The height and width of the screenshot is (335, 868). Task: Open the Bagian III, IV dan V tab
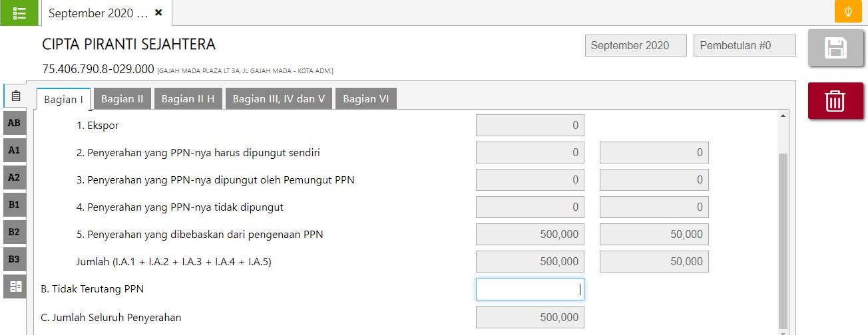[x=278, y=98]
